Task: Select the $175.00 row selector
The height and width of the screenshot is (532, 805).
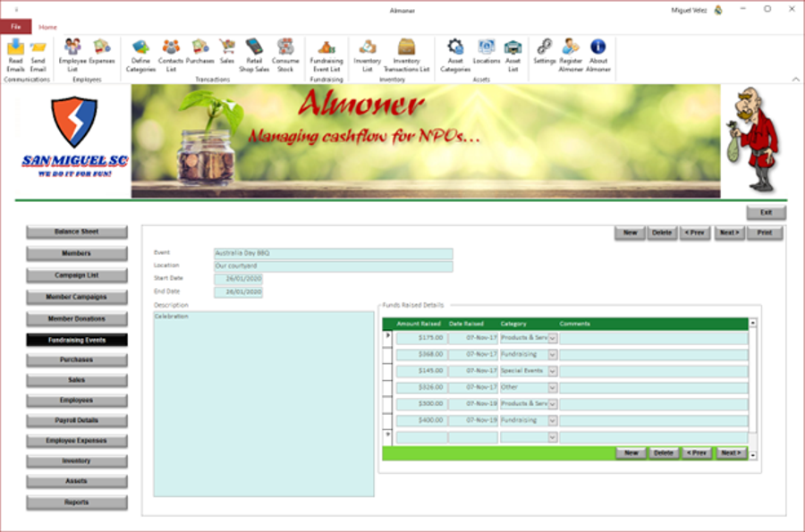Action: coord(387,338)
